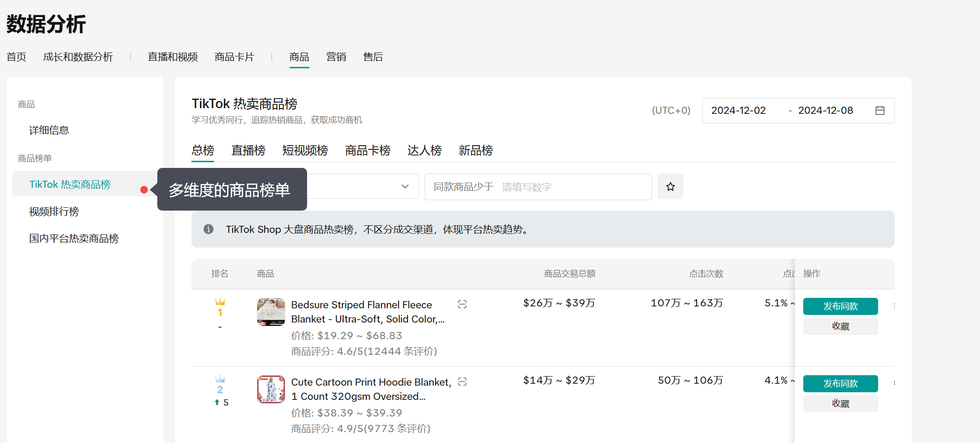This screenshot has width=980, height=443.
Task: Select 国内平台热卖商品榜 in the sidebar
Action: click(74, 239)
